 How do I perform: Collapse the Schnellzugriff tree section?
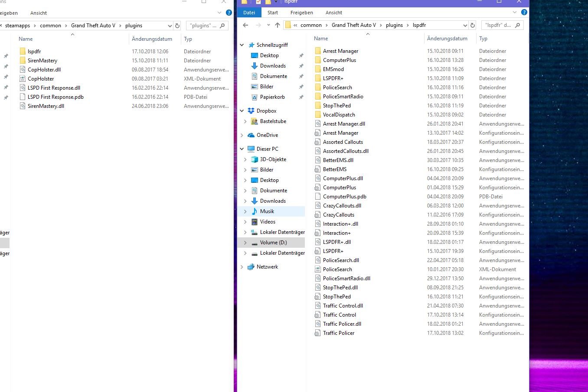tap(242, 45)
